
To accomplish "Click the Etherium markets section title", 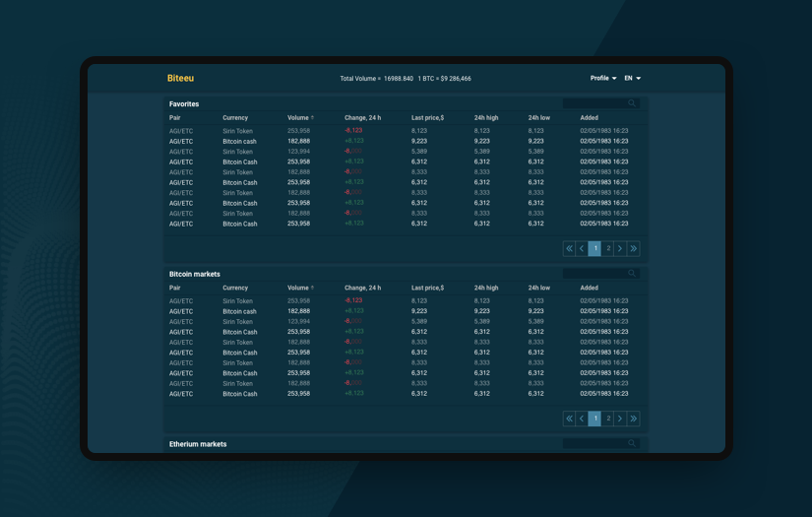I will (198, 443).
